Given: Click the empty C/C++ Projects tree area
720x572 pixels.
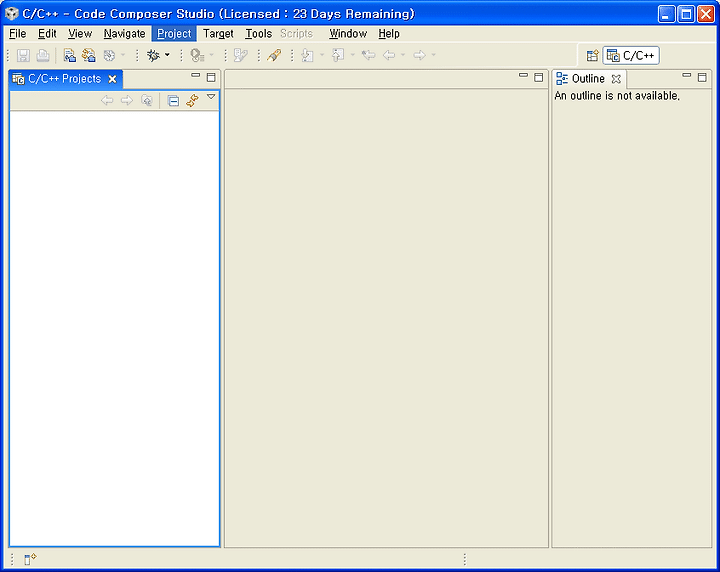Looking at the screenshot, I should click(114, 328).
